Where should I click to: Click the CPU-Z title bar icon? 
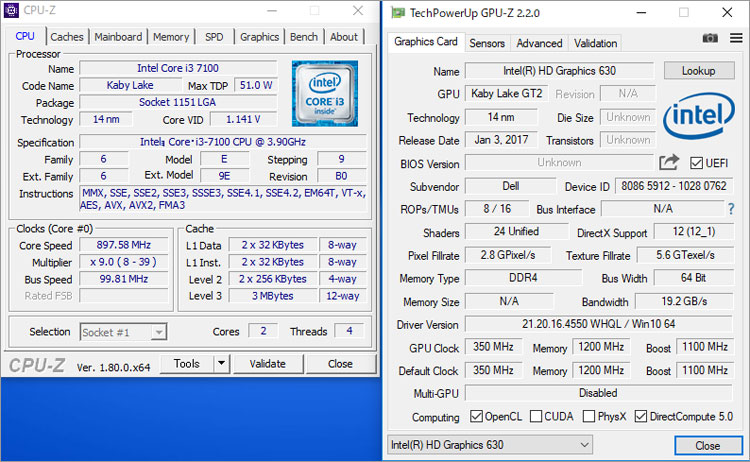(11, 10)
